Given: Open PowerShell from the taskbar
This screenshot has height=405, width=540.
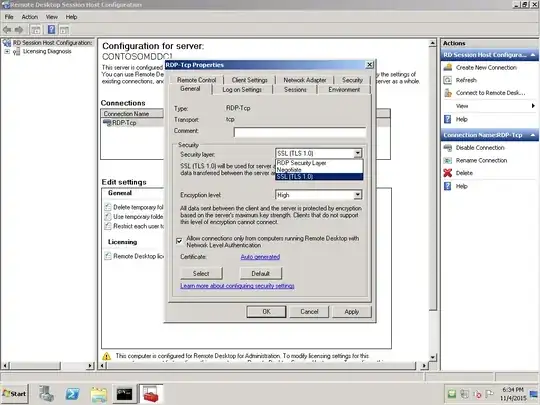Looking at the screenshot, I should (73, 394).
